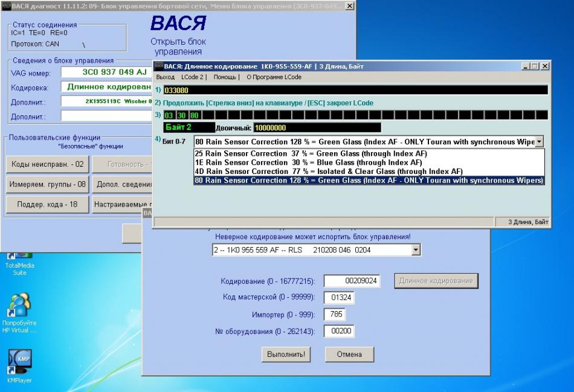Maximize the LCode long coding window
The image size is (574, 392).
pos(535,66)
